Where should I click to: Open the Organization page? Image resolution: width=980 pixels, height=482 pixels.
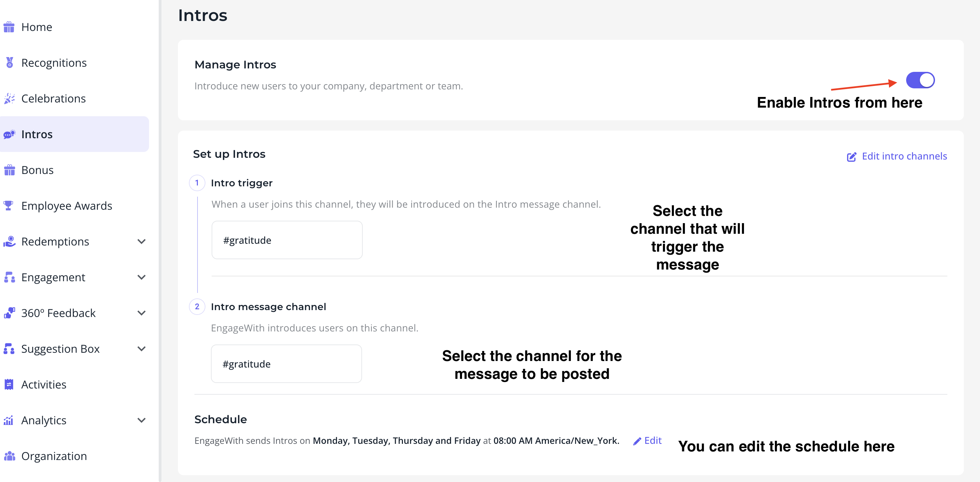[x=75, y=457]
